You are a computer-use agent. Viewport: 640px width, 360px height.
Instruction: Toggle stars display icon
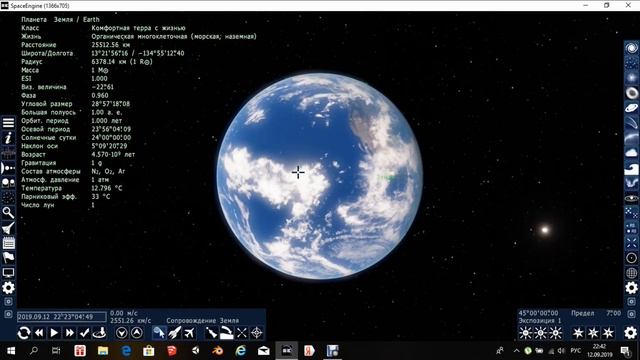click(x=631, y=78)
